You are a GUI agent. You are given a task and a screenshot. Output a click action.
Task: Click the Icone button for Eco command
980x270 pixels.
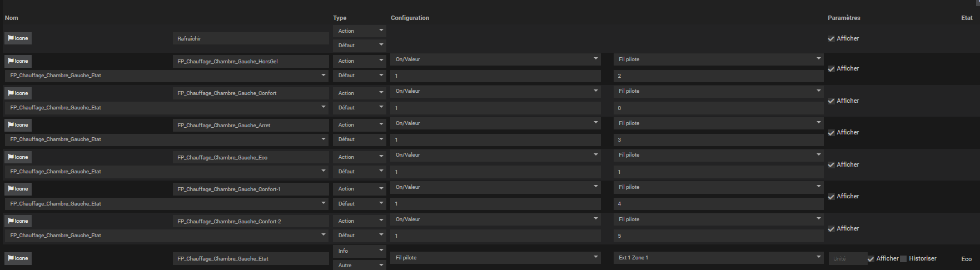tap(18, 157)
